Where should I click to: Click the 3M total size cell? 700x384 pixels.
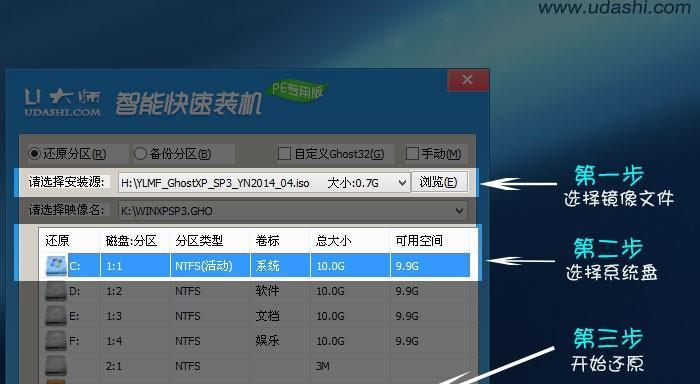323,366
